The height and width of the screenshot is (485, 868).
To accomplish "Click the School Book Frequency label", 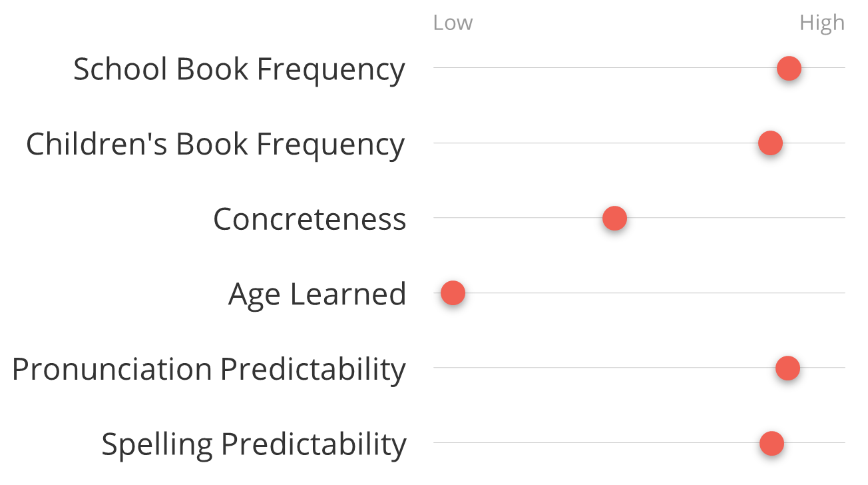I will click(239, 69).
